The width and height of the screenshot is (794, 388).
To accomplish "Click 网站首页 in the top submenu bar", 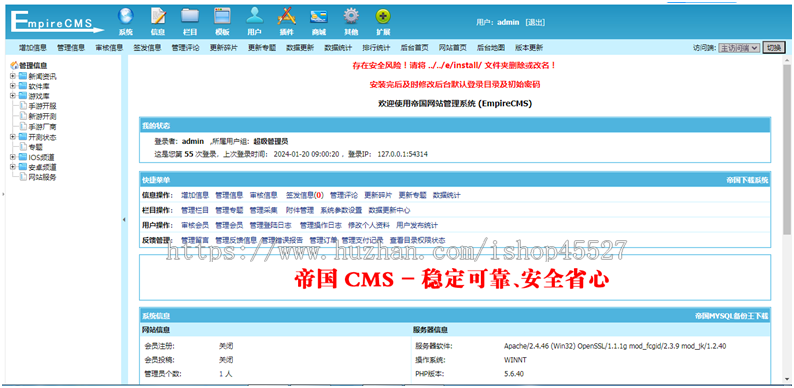I will [x=453, y=48].
